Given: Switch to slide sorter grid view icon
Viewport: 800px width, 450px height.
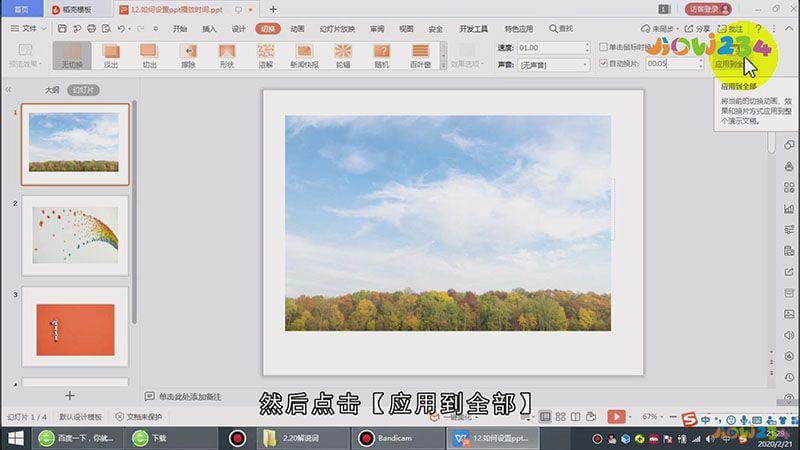Looking at the screenshot, I should point(561,417).
